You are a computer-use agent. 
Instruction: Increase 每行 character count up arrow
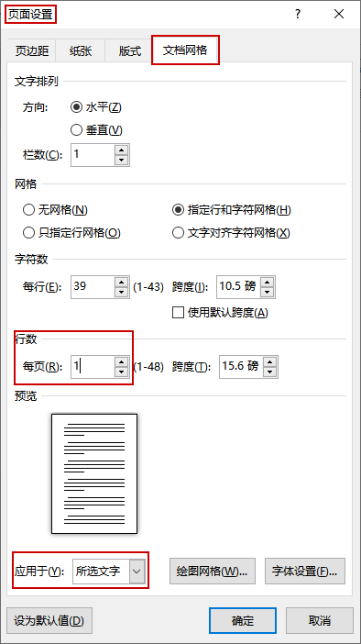click(x=121, y=282)
